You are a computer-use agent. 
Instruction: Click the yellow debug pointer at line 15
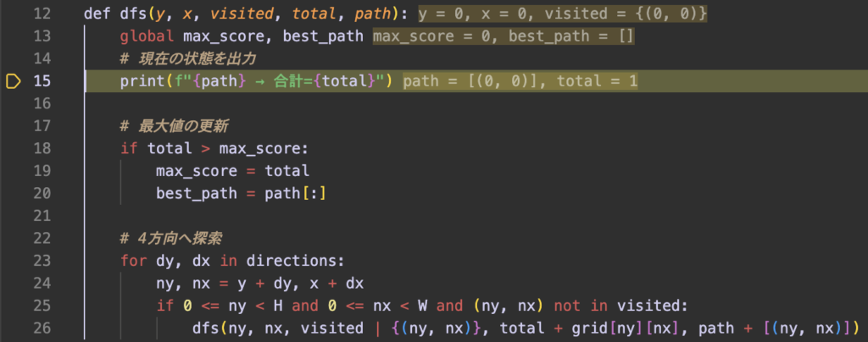click(13, 81)
